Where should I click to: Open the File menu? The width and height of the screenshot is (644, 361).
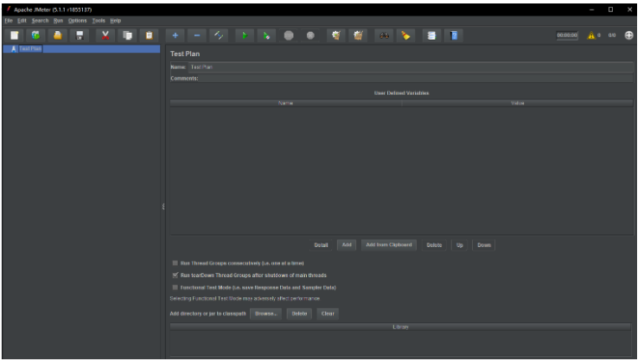point(9,21)
